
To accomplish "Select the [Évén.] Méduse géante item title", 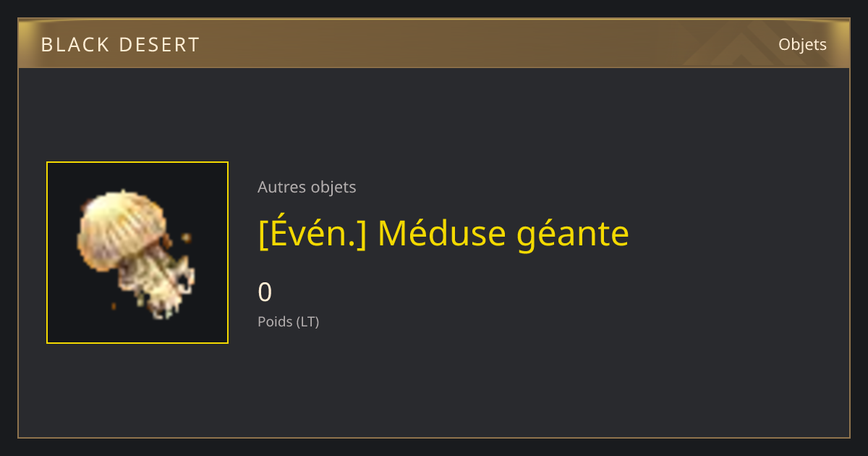I will pos(443,233).
